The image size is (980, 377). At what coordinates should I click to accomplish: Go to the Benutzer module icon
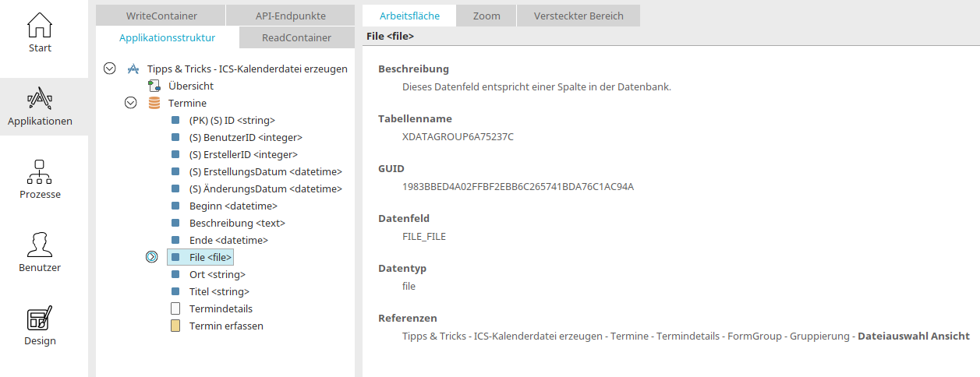coord(40,245)
